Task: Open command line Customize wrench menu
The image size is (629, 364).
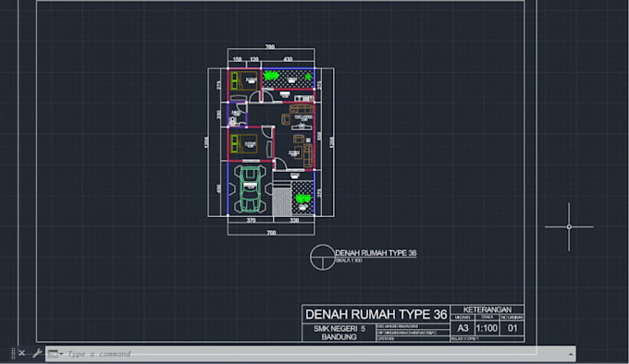Action: [x=37, y=353]
